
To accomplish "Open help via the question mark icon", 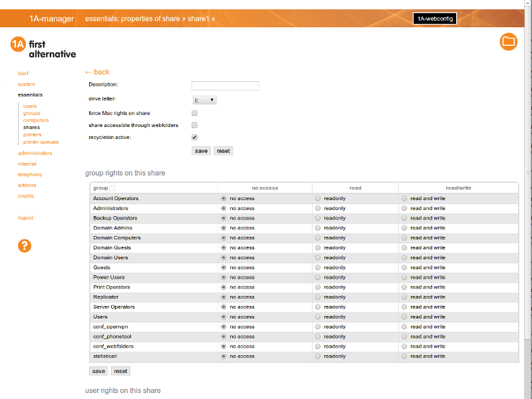I will (25, 245).
